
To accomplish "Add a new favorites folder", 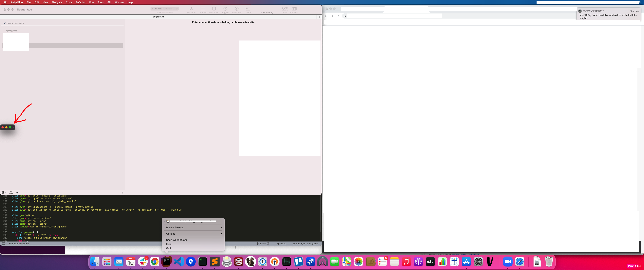I will 11,192.
